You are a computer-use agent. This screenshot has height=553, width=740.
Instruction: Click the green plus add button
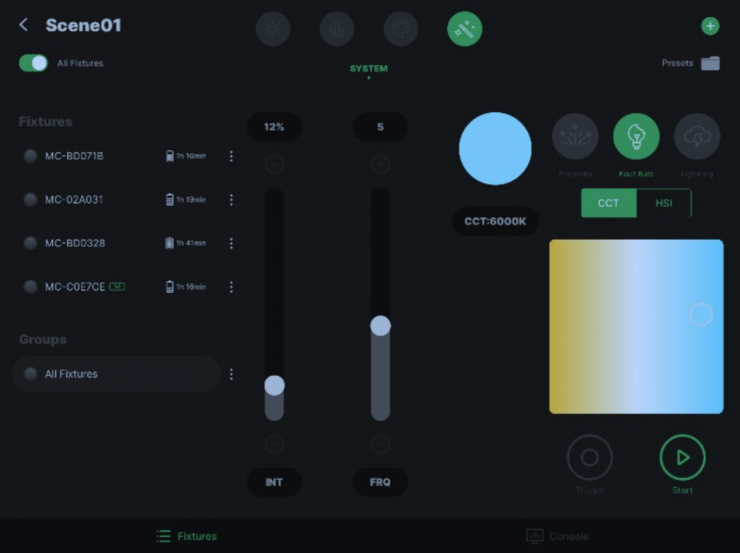pos(710,27)
